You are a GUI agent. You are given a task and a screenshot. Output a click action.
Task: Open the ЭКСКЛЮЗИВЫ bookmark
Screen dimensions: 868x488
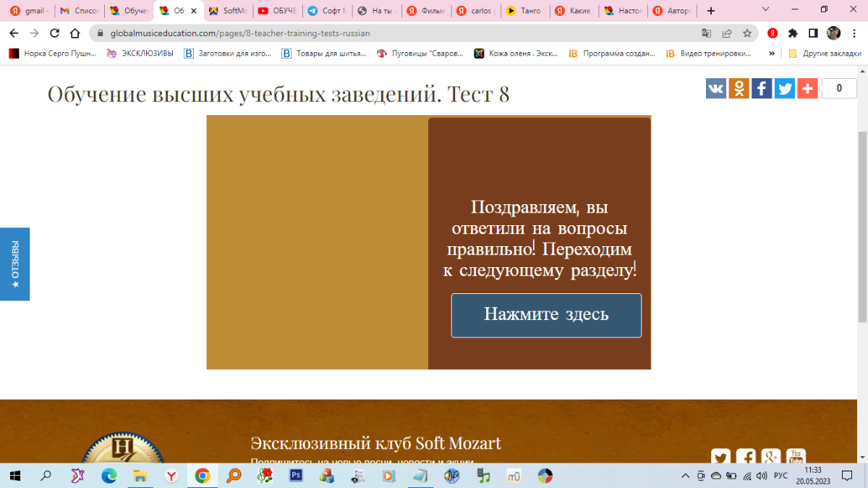[140, 53]
